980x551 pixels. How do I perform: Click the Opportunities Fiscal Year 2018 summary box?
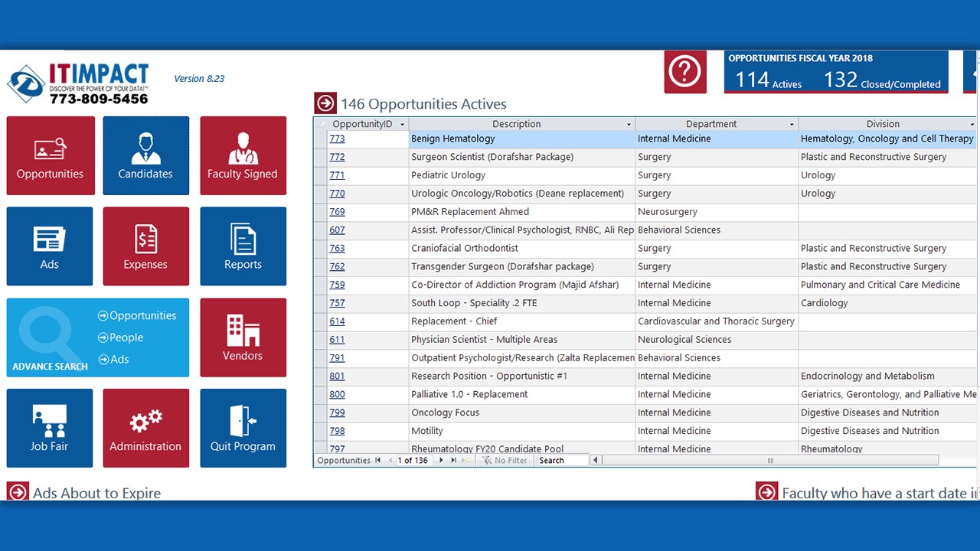(x=836, y=72)
